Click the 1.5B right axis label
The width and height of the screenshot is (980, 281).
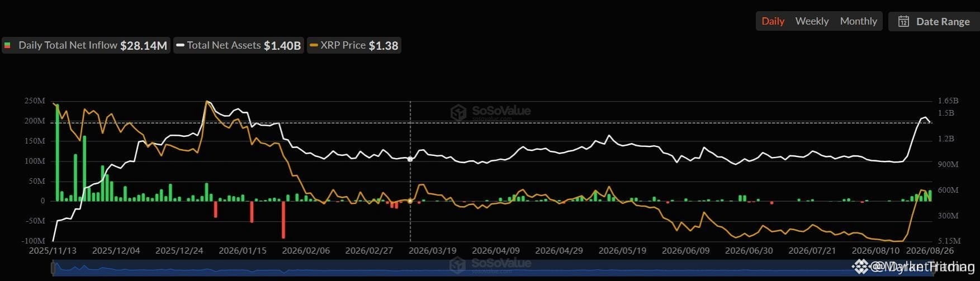[946, 113]
